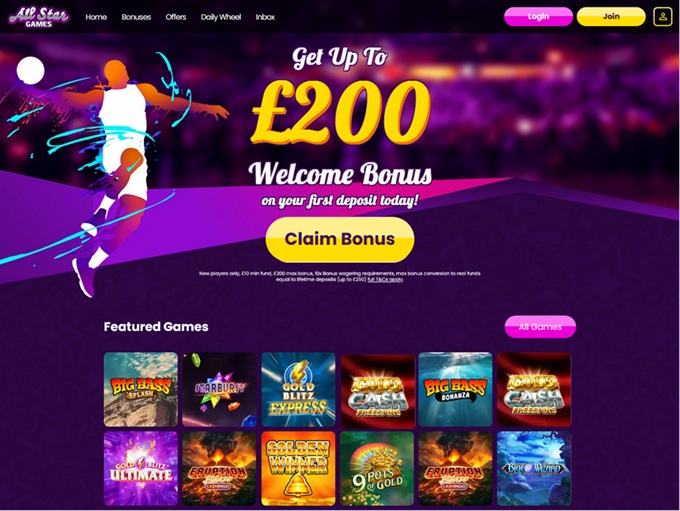The image size is (680, 511).
Task: Open Gold Blitz Ultimate game
Action: 141,468
